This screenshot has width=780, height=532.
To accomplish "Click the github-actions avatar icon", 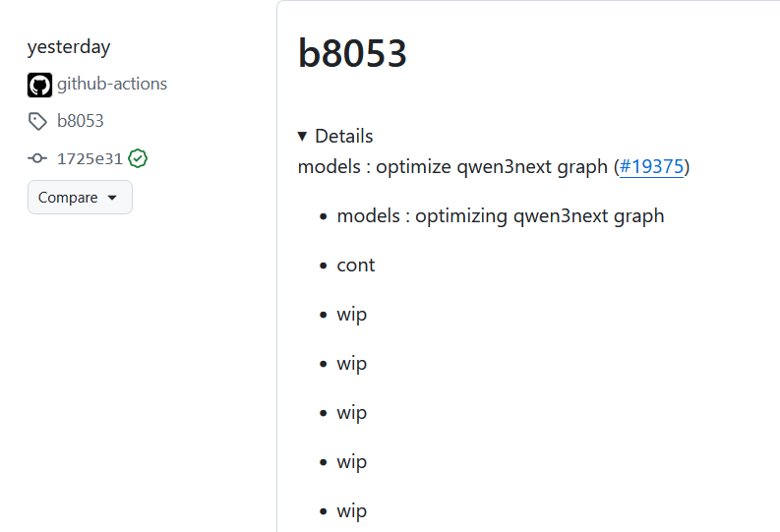I will tap(39, 85).
